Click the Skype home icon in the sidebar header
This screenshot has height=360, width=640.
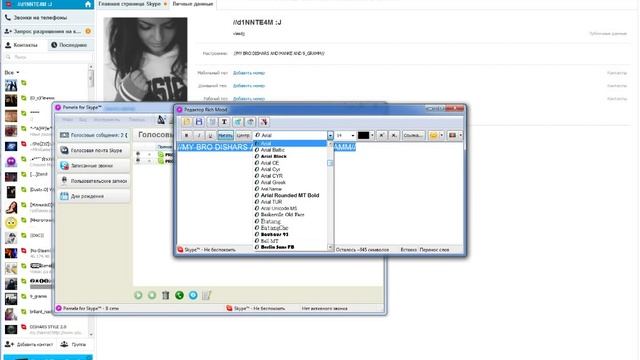(88, 4)
